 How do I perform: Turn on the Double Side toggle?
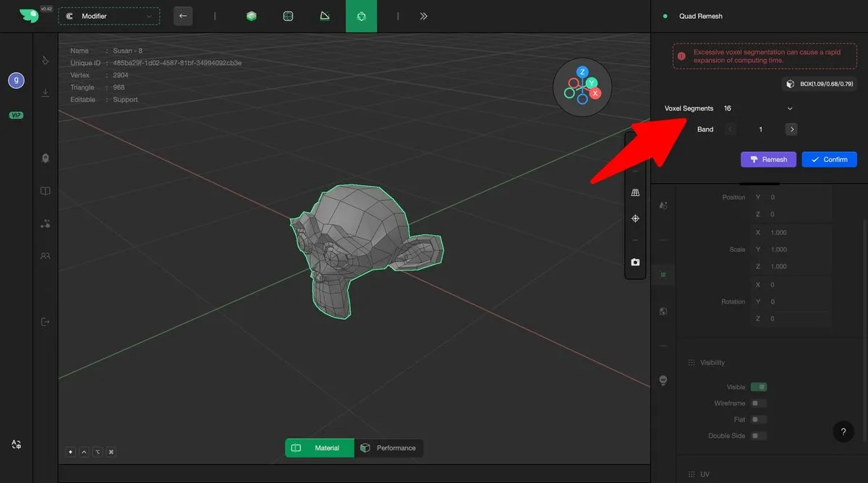758,436
